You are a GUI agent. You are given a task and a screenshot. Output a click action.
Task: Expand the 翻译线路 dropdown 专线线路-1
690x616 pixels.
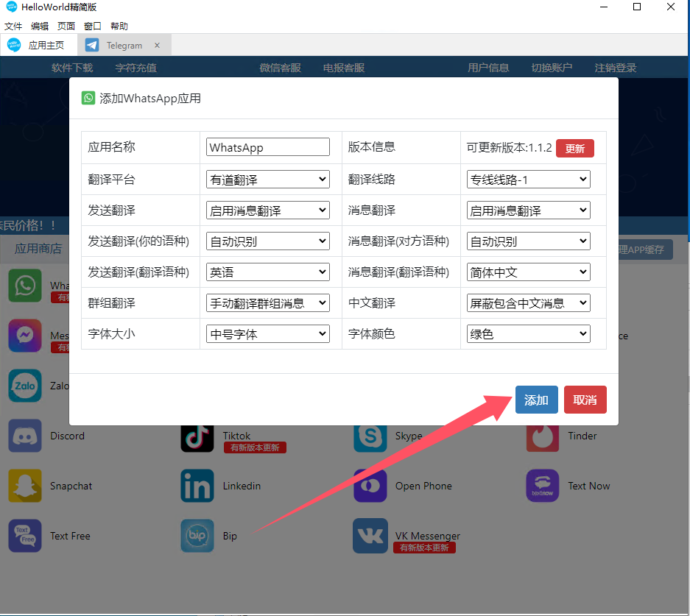[x=528, y=180]
